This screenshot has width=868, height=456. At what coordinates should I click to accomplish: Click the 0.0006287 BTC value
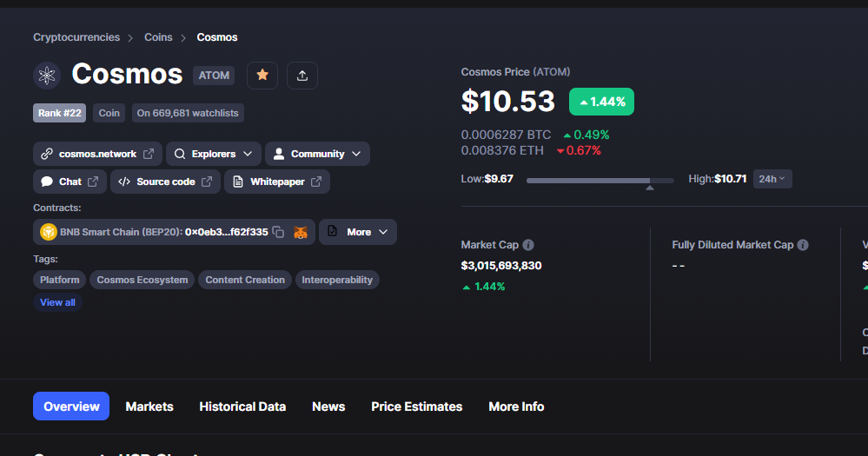(x=506, y=135)
